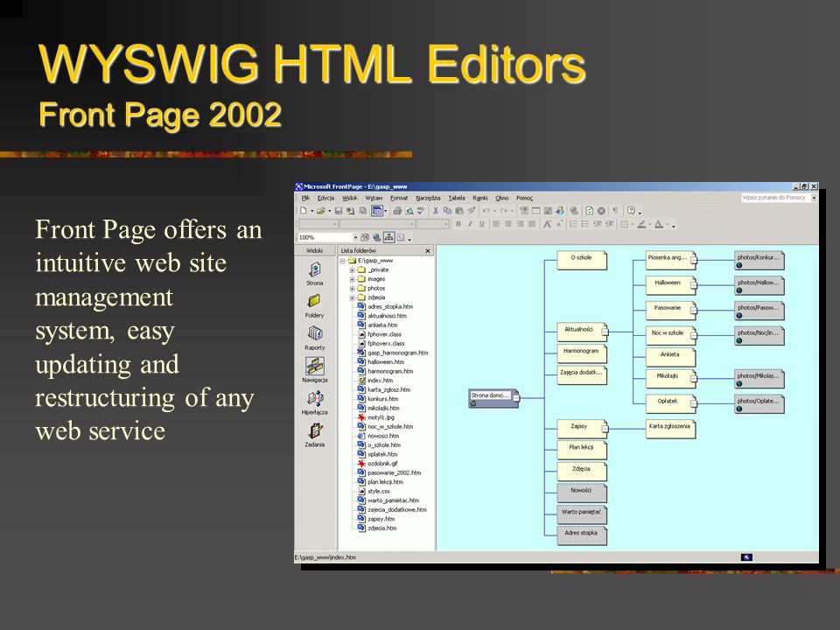Open the Raporty view icon
This screenshot has height=630, width=840.
pyautogui.click(x=314, y=338)
